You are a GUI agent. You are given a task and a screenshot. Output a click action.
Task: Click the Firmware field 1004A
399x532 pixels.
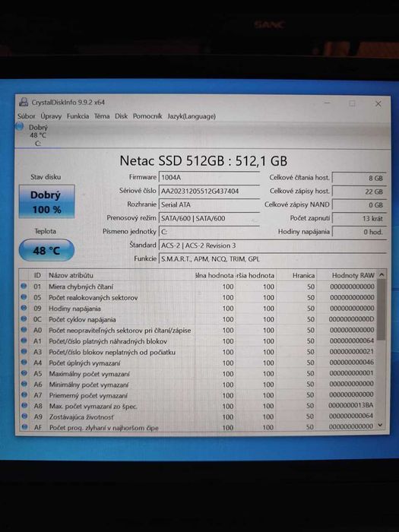click(x=209, y=177)
